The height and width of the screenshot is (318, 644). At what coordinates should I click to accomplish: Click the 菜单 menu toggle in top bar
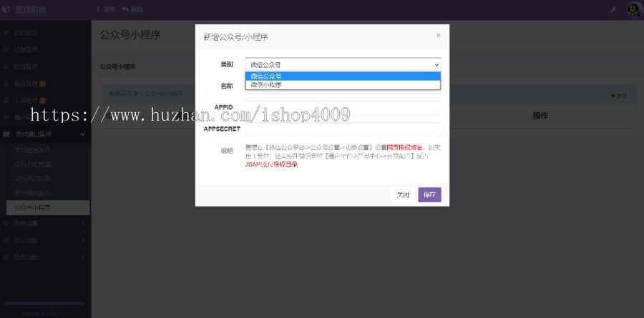click(x=107, y=9)
